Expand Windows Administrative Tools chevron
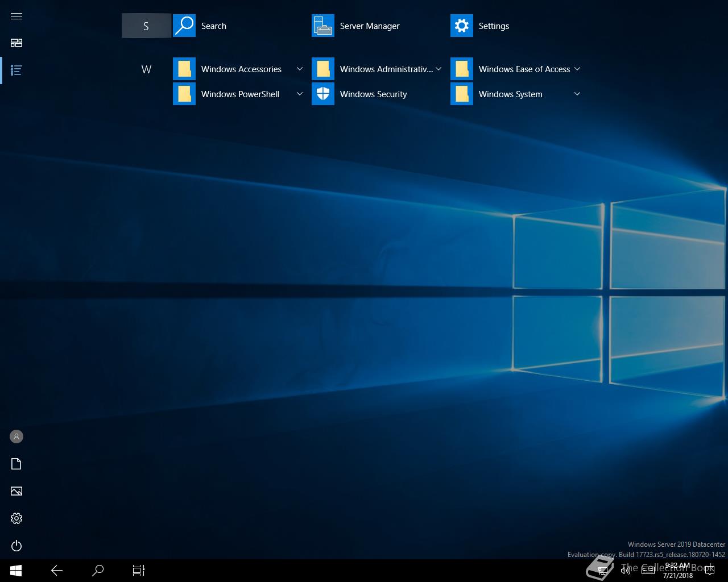Screen dimensions: 728x582 [x=439, y=69]
